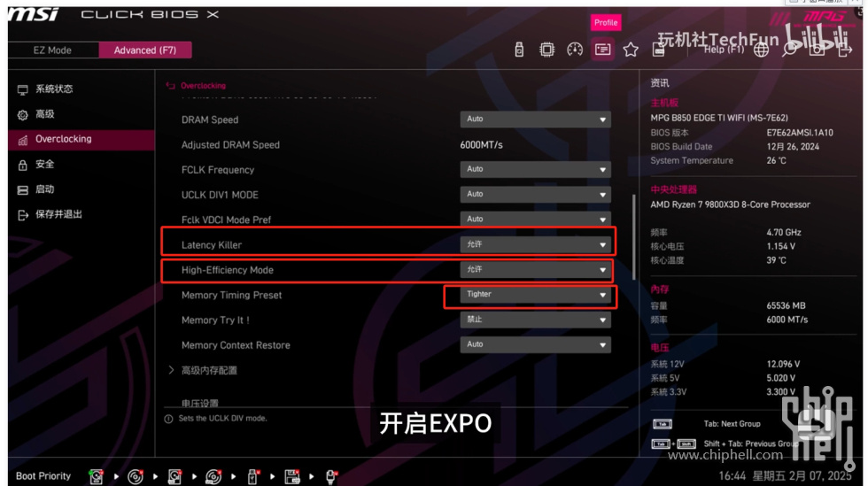Open the Memory Try It ! dropdown
Viewport: 868px width, 486px height.
pos(535,320)
